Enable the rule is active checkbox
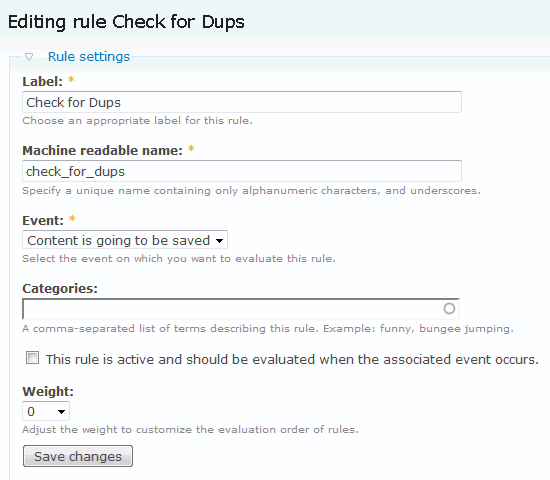 click(x=33, y=358)
